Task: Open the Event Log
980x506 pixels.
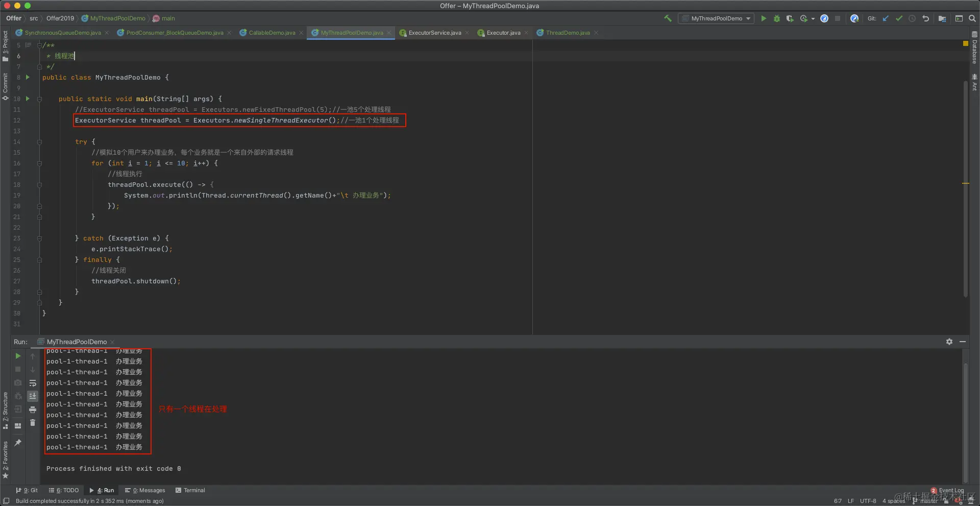Action: tap(948, 490)
